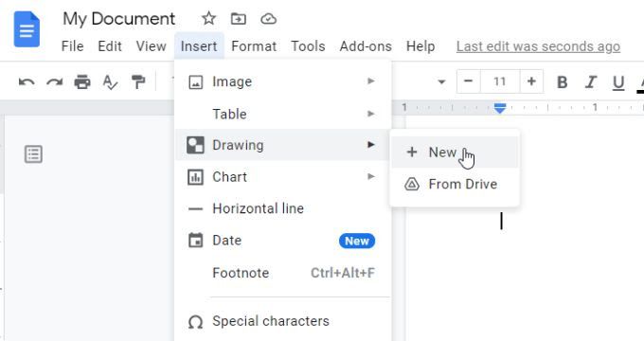Open the font dropdown arrow
This screenshot has height=341, width=644.
441,81
